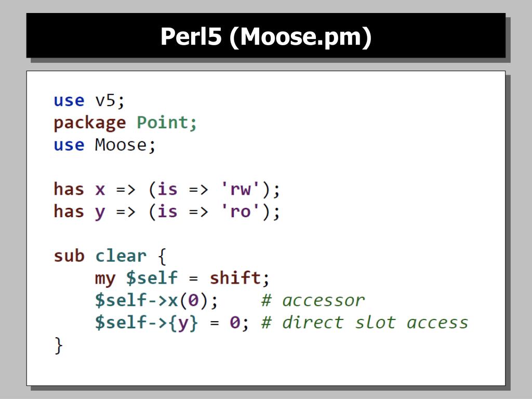The height and width of the screenshot is (399, 532).
Task: Click the attribute name 'y'
Action: [100, 213]
